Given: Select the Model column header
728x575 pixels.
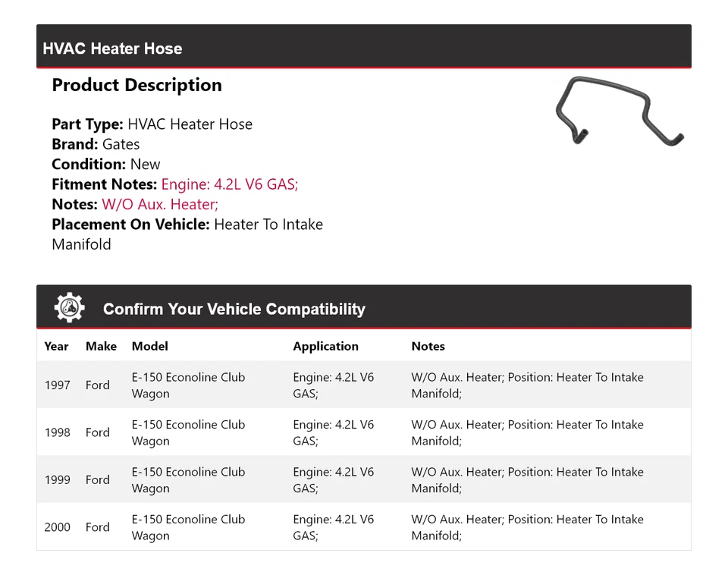Looking at the screenshot, I should click(150, 347).
